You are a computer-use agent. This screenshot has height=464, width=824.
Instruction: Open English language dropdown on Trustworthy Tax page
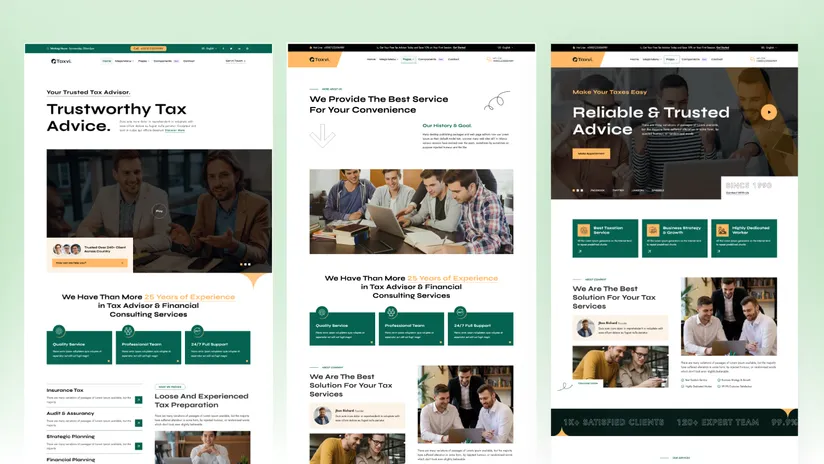209,48
